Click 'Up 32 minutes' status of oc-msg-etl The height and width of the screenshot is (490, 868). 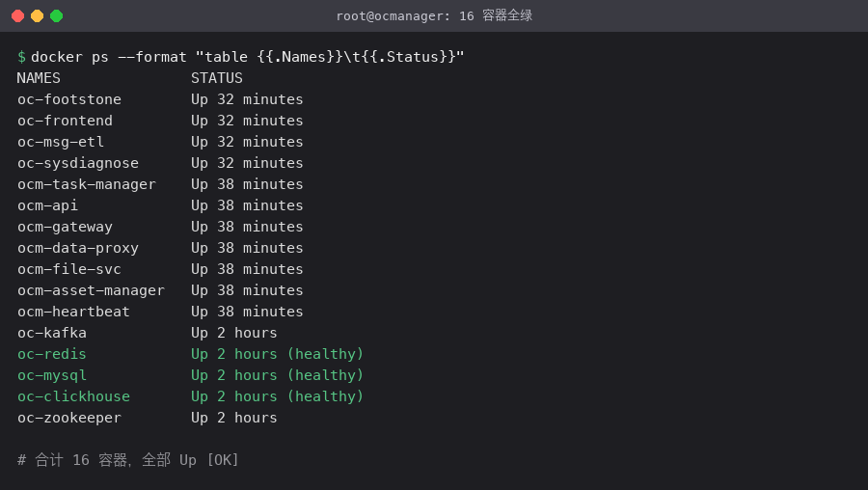point(248,142)
